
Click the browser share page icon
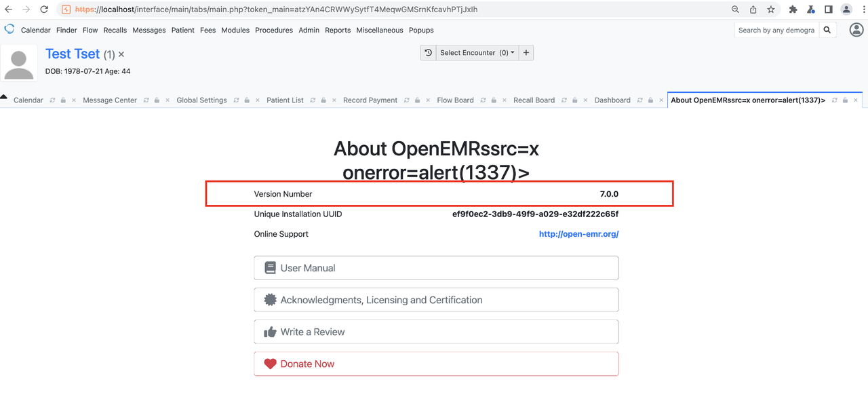(x=753, y=9)
